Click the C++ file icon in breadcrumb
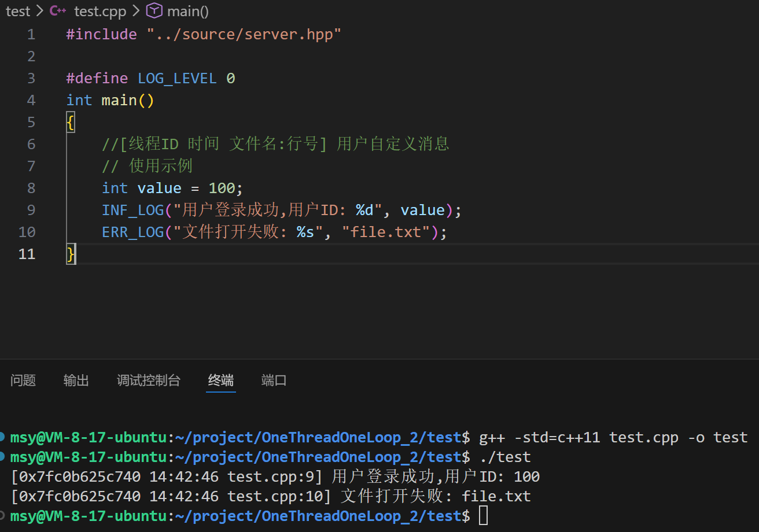The width and height of the screenshot is (759, 532). click(58, 11)
